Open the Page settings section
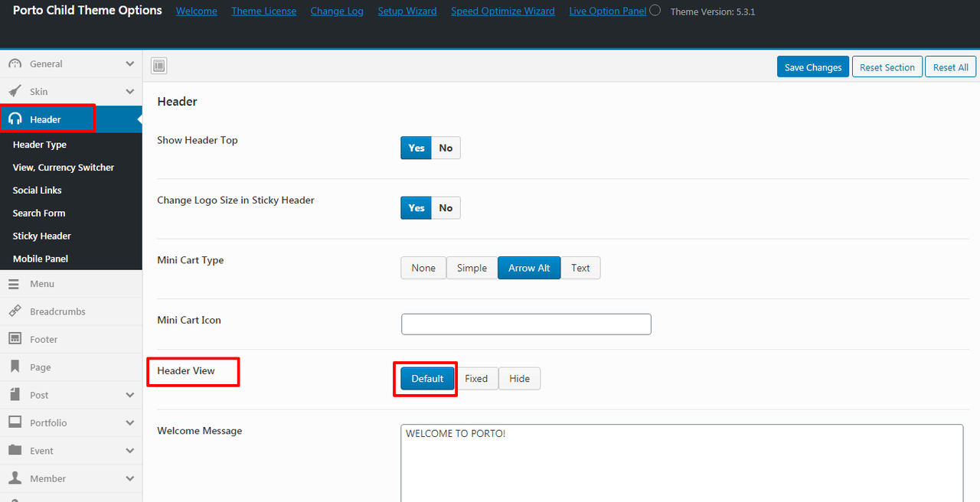 (x=71, y=367)
